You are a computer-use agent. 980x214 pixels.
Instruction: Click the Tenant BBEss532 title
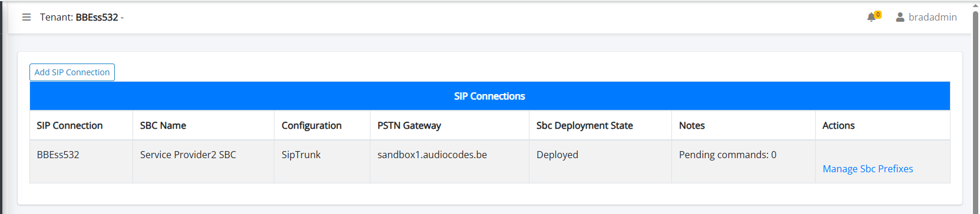pos(82,18)
